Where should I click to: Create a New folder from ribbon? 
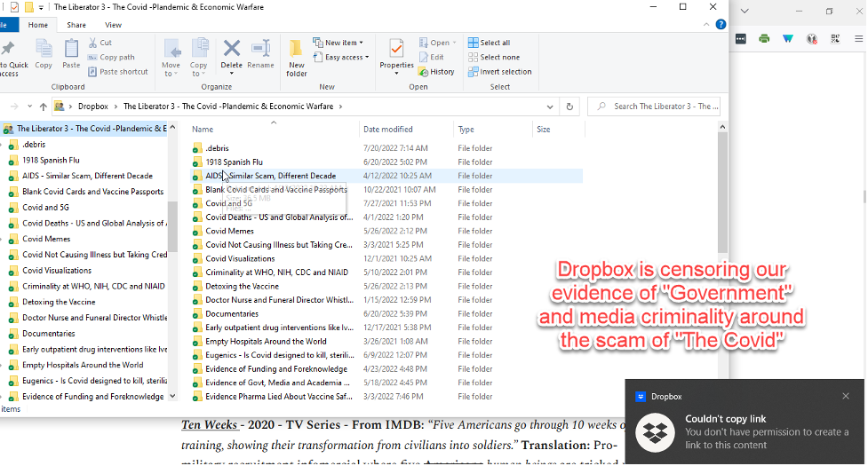297,58
